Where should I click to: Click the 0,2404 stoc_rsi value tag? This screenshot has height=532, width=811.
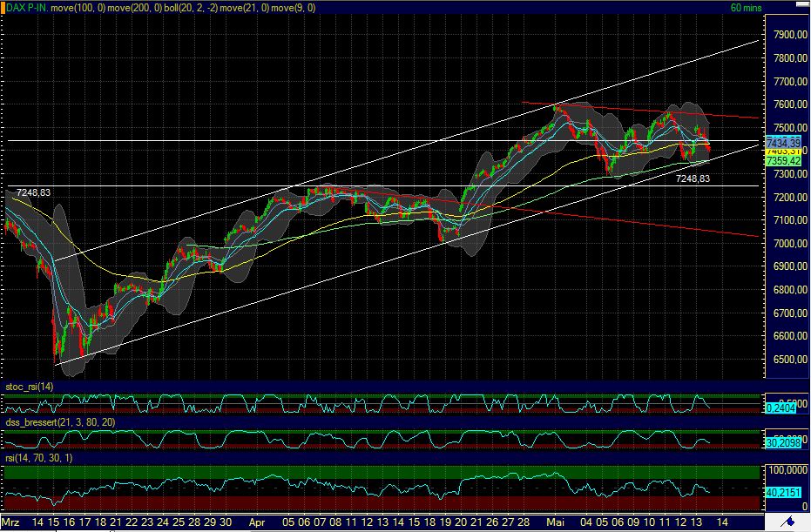click(781, 408)
